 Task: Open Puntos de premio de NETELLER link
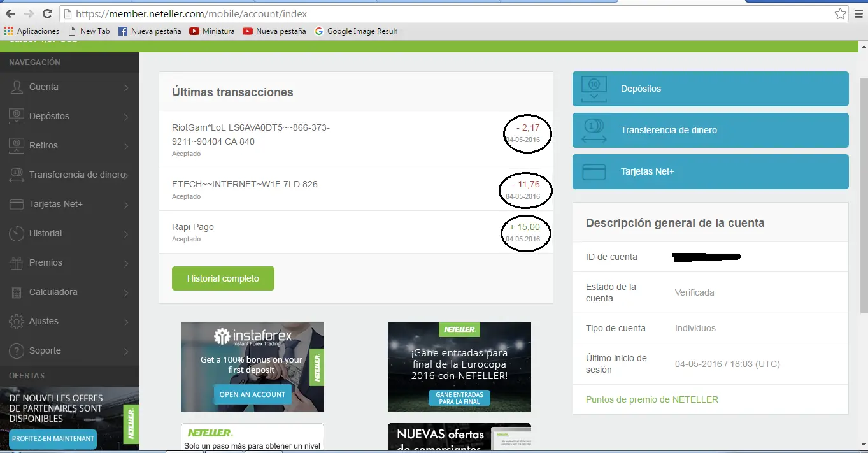click(652, 399)
